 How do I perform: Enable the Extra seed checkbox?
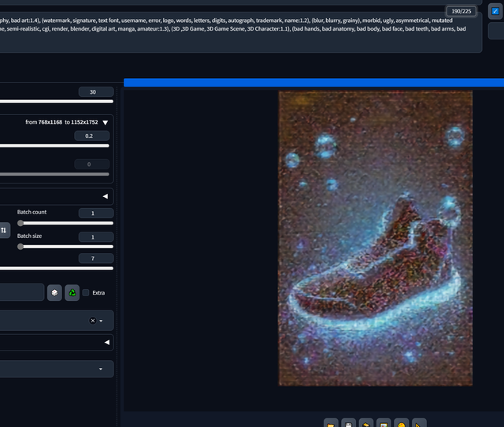[x=86, y=292]
